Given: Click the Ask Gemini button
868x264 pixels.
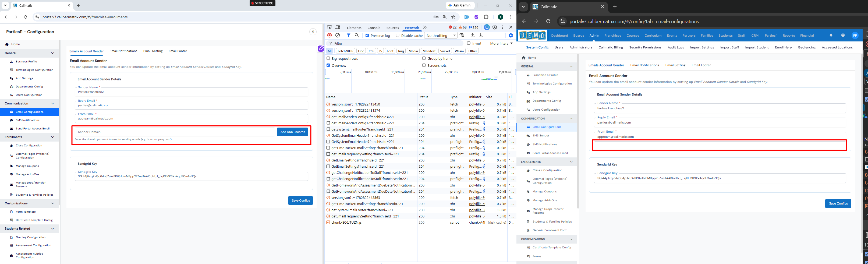Looking at the screenshot, I should tap(460, 5).
